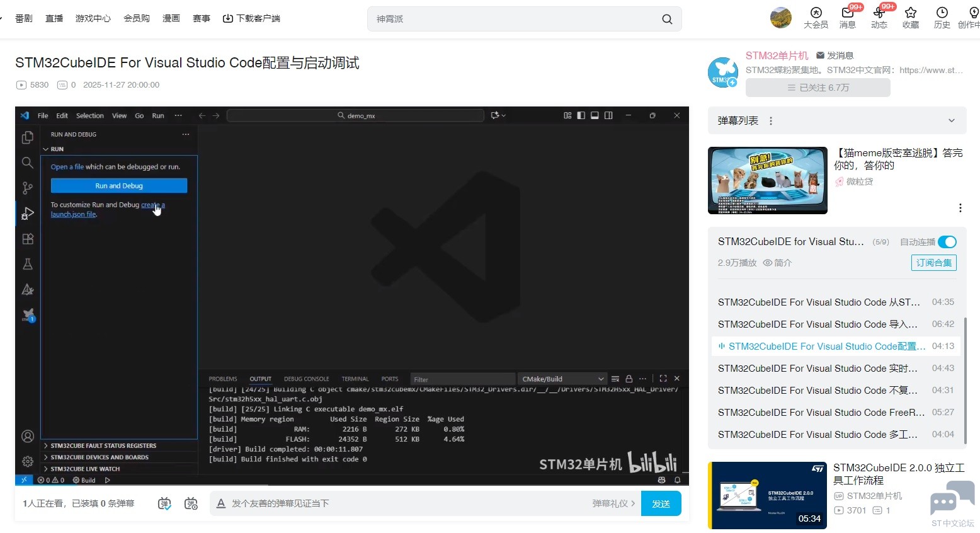The height and width of the screenshot is (533, 980).
Task: Click the search magnifier icon
Action: pos(667,19)
